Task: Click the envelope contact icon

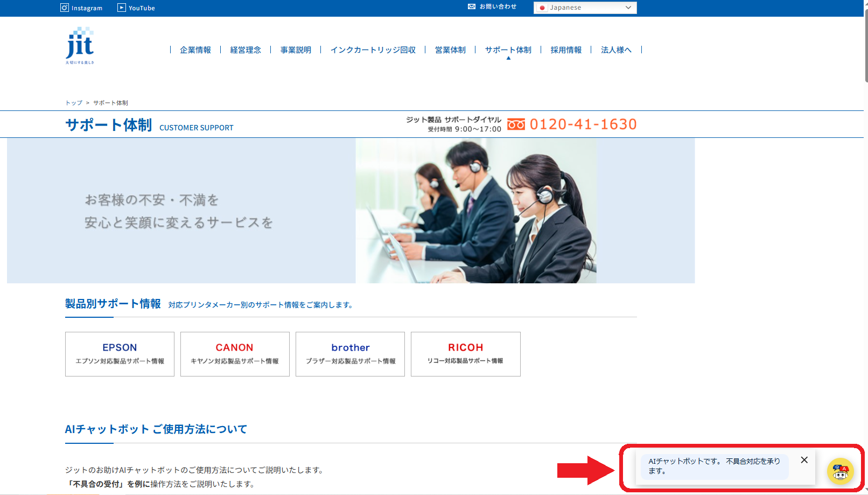Action: click(x=472, y=6)
